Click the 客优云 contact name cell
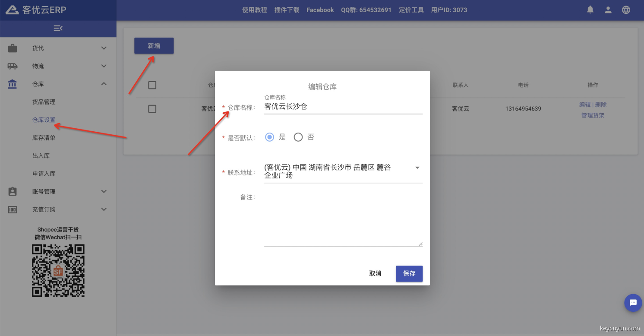The image size is (644, 336). pos(461,109)
